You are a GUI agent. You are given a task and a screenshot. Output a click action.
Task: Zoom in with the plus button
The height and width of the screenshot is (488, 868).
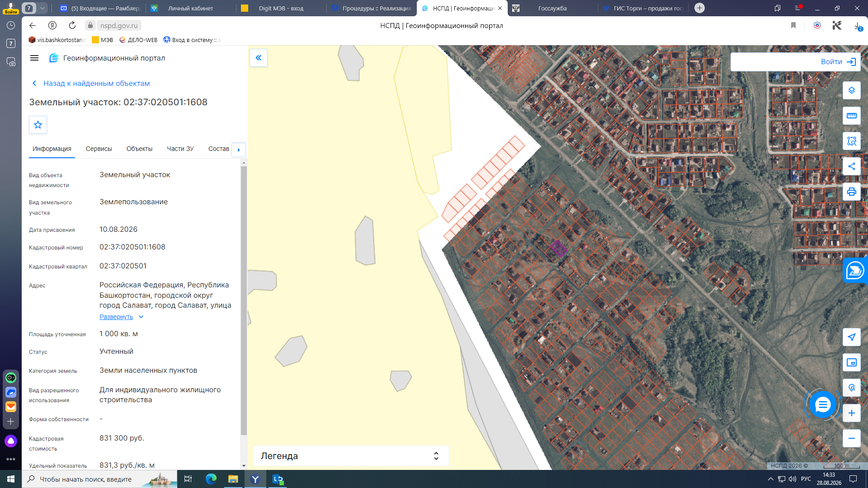851,413
